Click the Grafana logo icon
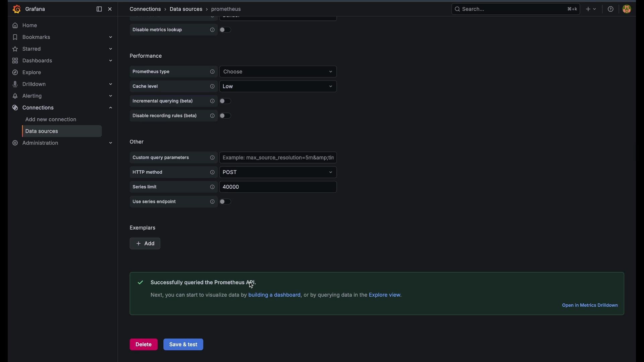Viewport: 644px width, 362px height. pos(16,9)
